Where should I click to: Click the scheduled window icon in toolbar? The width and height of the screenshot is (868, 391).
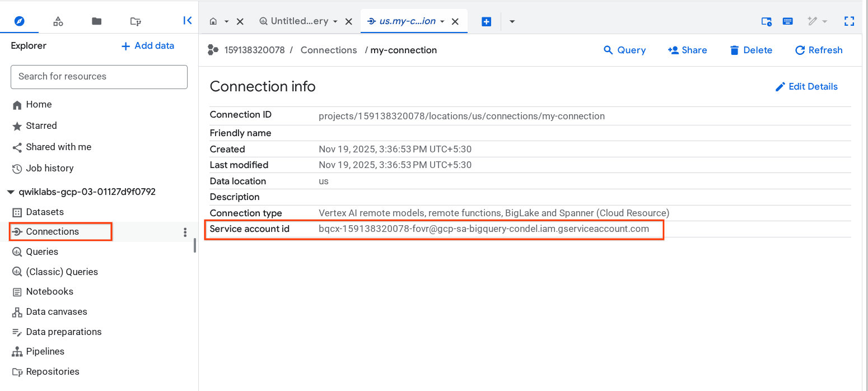pos(766,21)
